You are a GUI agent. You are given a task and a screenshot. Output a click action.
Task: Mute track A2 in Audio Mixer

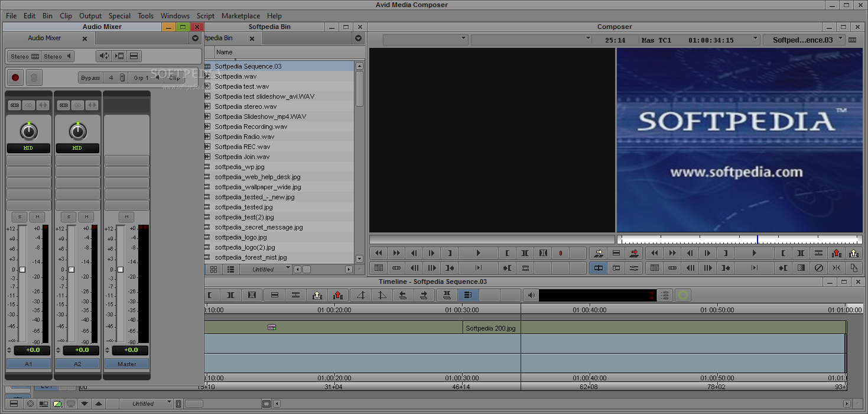click(86, 217)
